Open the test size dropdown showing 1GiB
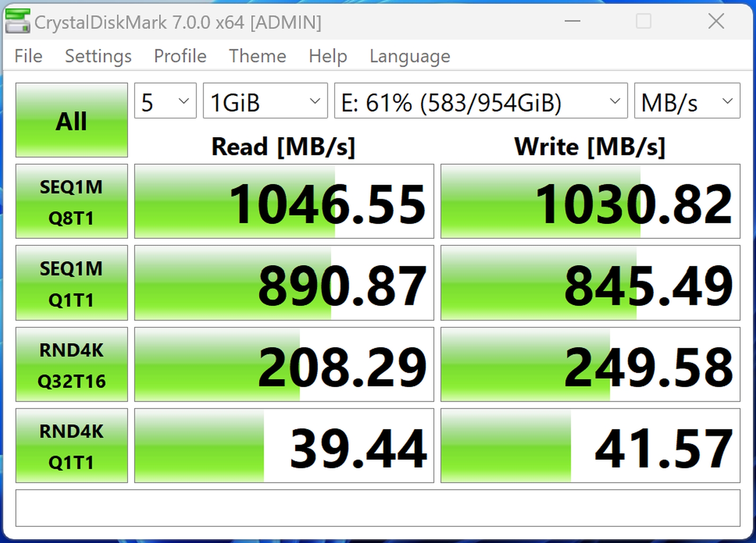The height and width of the screenshot is (543, 756). (x=265, y=101)
